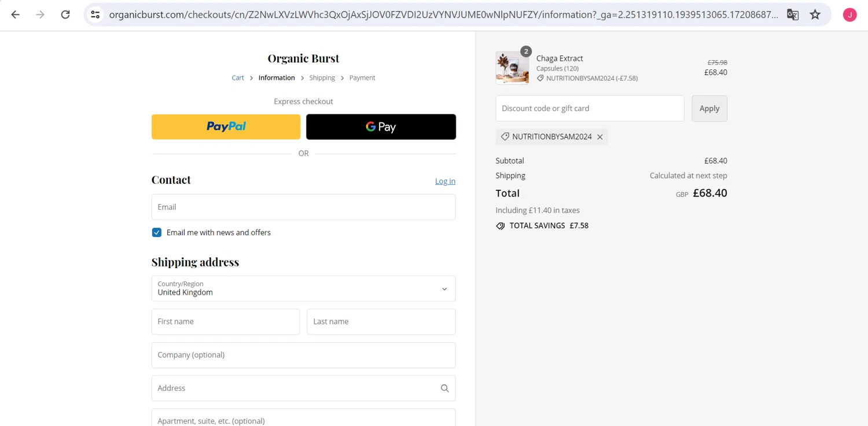Focus the Apartment, suite, etc. field
Viewport: 868px width, 426px height.
point(304,418)
